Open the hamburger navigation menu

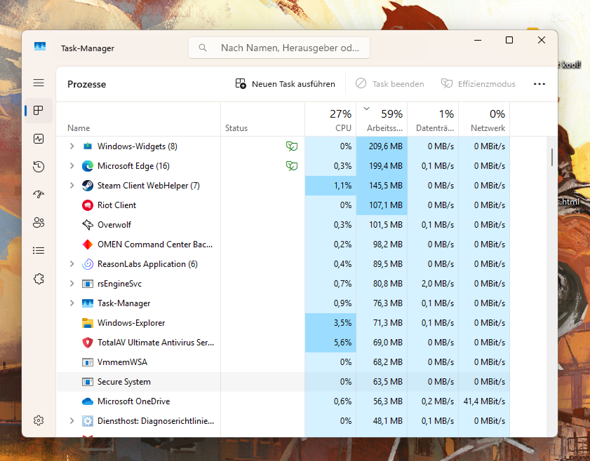[x=38, y=83]
